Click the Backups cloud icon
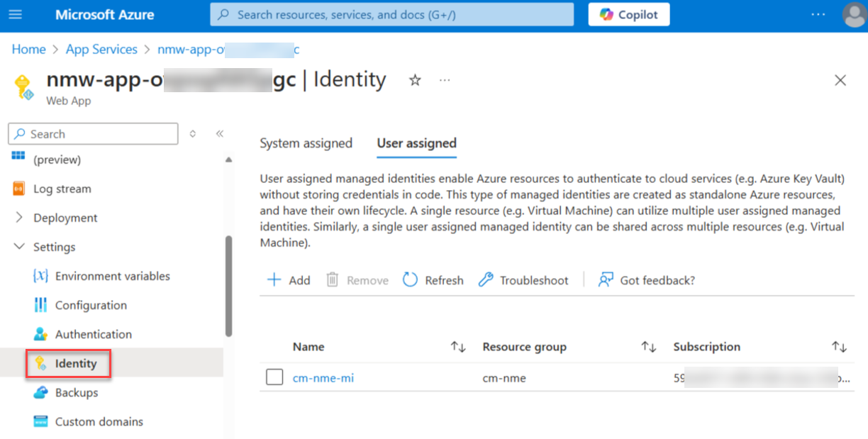The height and width of the screenshot is (439, 868). pos(40,392)
